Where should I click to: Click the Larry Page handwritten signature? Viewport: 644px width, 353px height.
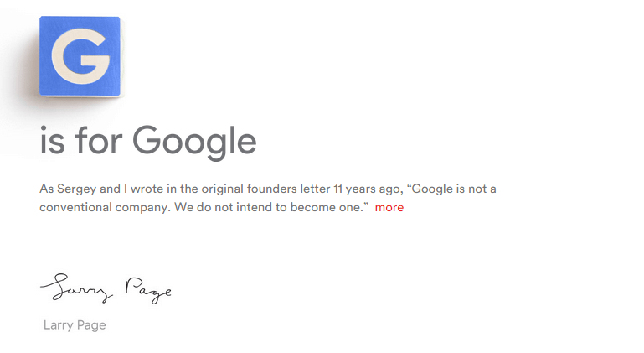106,288
